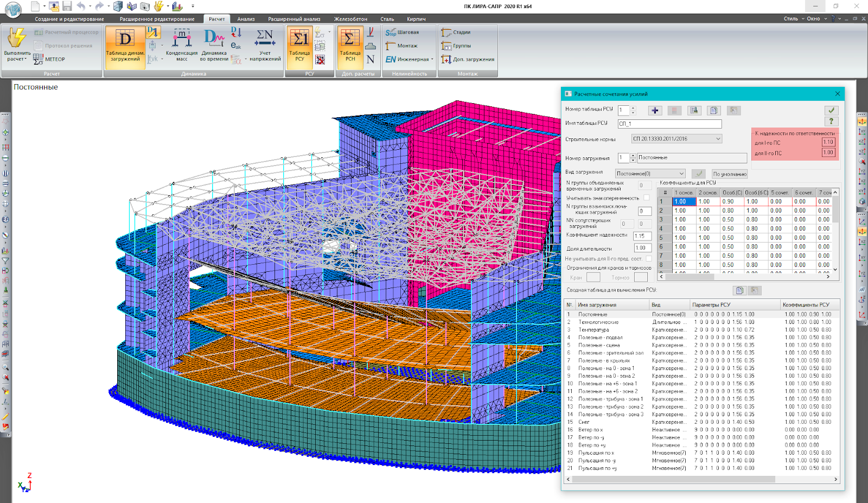Click the '1 основ.' column header
Viewport: 868px width, 503px height.
pyautogui.click(x=684, y=193)
